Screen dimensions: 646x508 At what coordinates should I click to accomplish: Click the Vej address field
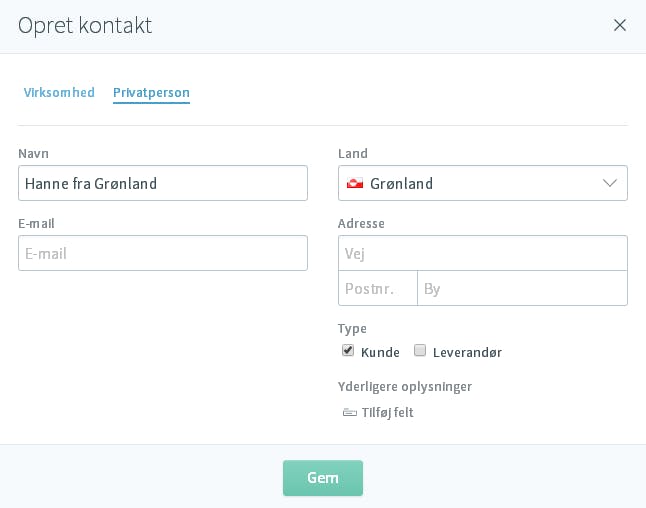pos(483,253)
